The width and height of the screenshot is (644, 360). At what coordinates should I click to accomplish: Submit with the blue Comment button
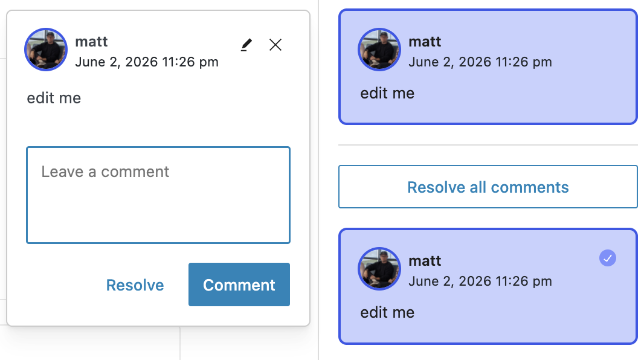tap(239, 284)
